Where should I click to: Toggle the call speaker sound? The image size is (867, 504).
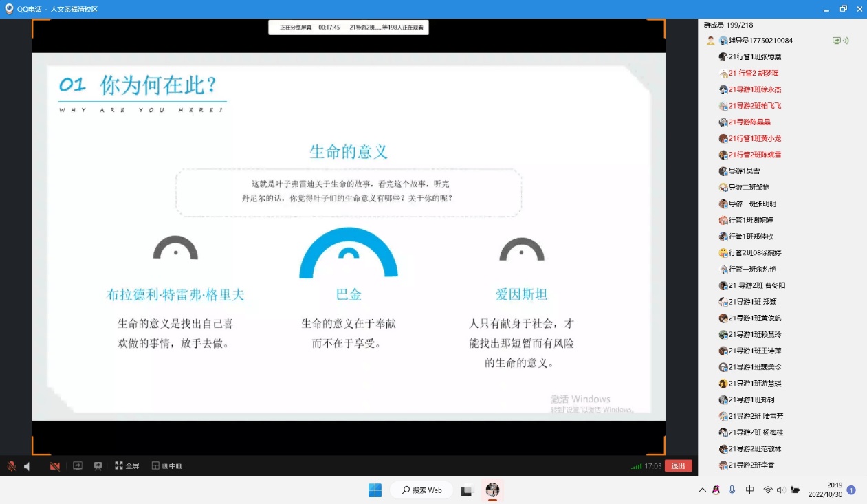tap(28, 466)
